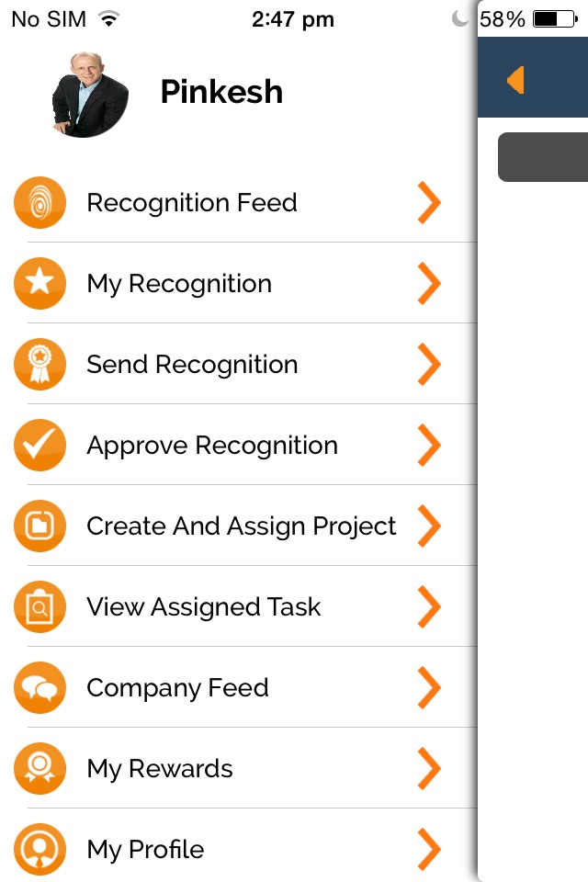
Task: Select the Send Recognition menu item
Action: click(x=239, y=364)
